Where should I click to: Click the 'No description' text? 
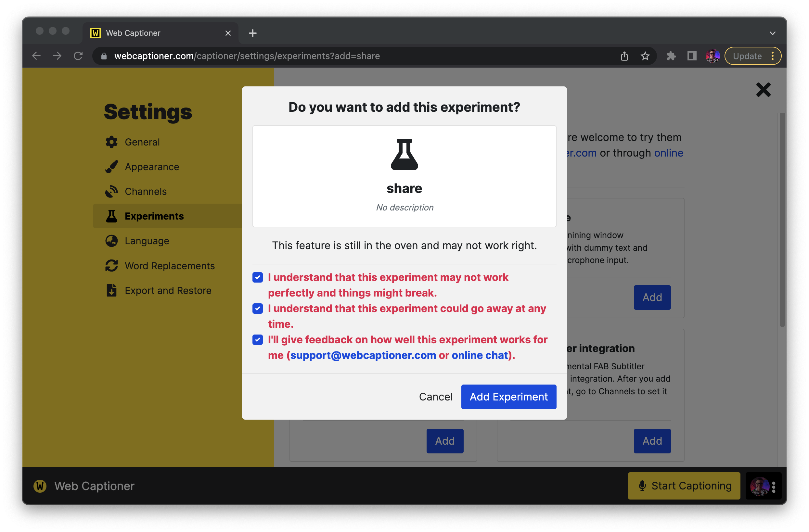tap(404, 208)
